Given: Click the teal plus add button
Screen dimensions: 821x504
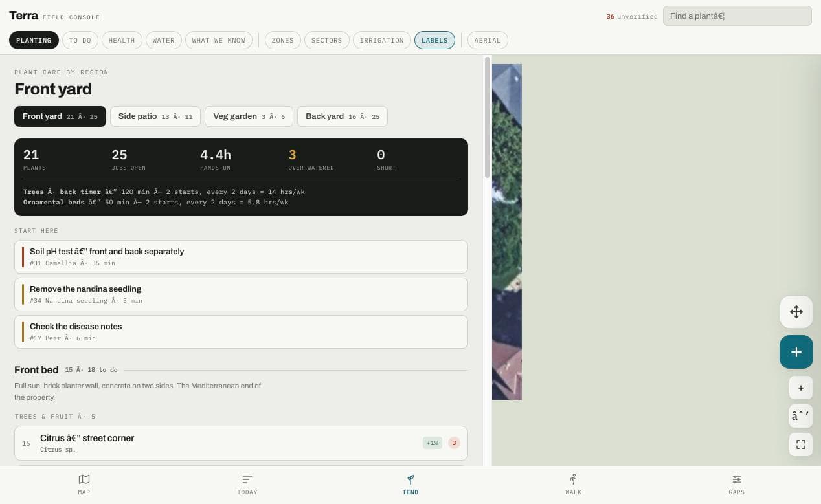Looking at the screenshot, I should click(x=796, y=352).
